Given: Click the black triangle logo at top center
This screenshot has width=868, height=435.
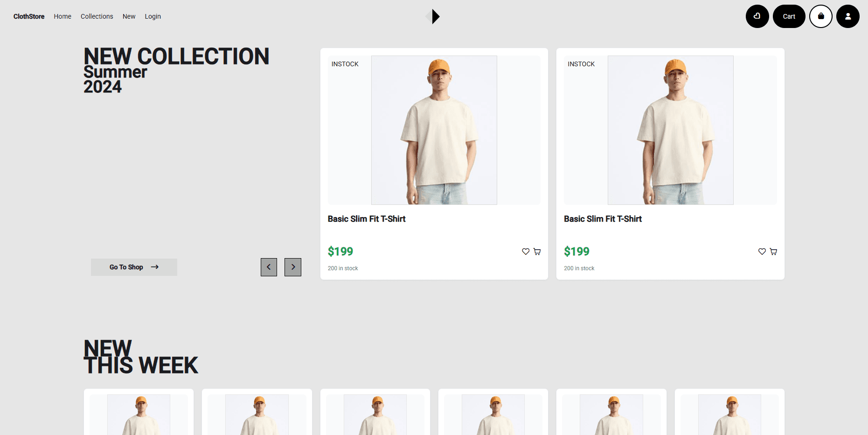Looking at the screenshot, I should pos(434,16).
